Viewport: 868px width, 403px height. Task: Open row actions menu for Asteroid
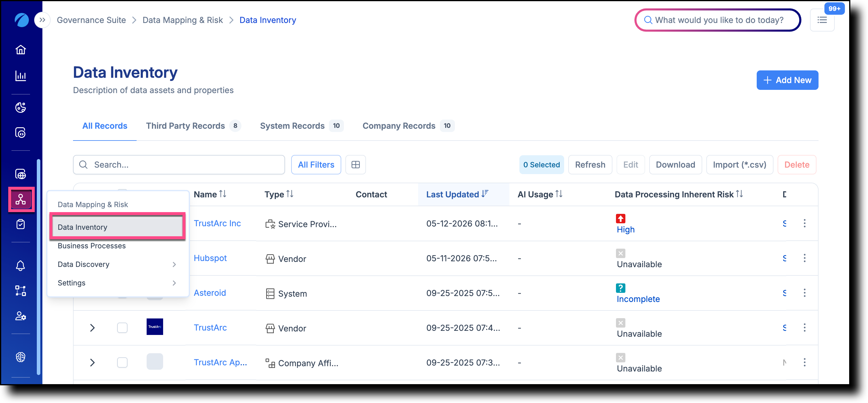pyautogui.click(x=805, y=293)
